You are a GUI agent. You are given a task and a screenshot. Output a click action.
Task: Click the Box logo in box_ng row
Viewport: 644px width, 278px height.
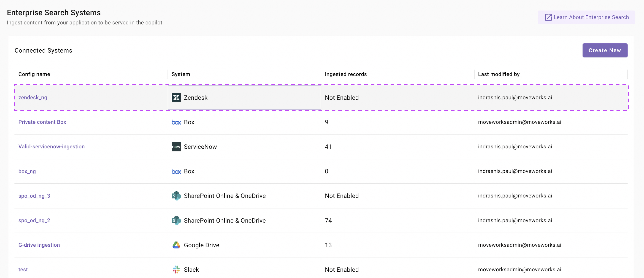click(176, 171)
